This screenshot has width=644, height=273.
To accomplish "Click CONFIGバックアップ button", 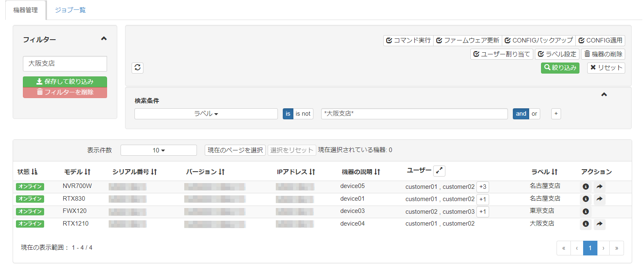I will (x=539, y=40).
